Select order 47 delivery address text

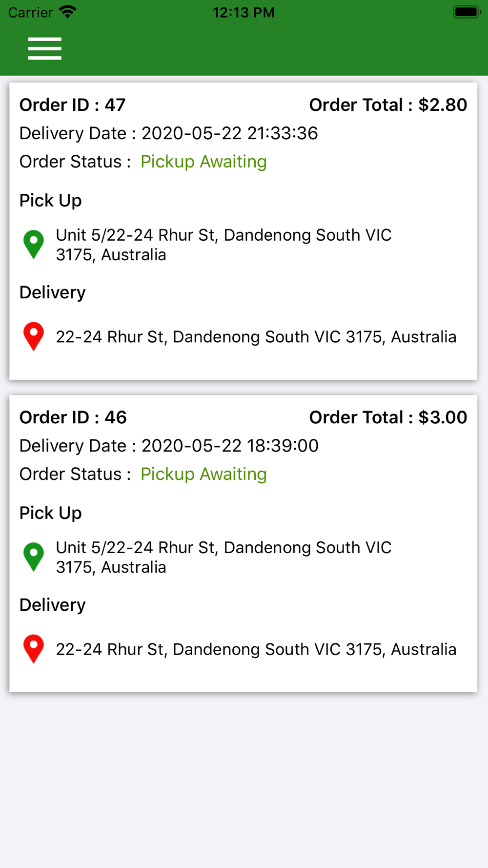tap(256, 337)
